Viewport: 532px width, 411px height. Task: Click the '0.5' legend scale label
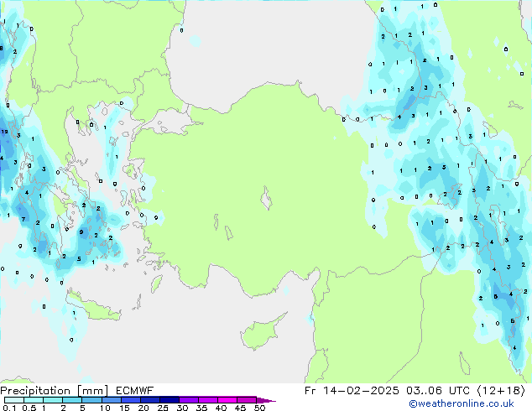click(29, 408)
